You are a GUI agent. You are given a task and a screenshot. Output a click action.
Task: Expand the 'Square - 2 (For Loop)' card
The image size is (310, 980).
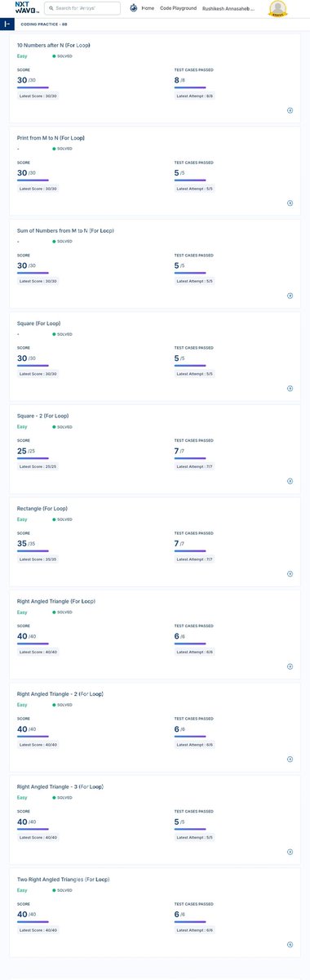click(290, 481)
